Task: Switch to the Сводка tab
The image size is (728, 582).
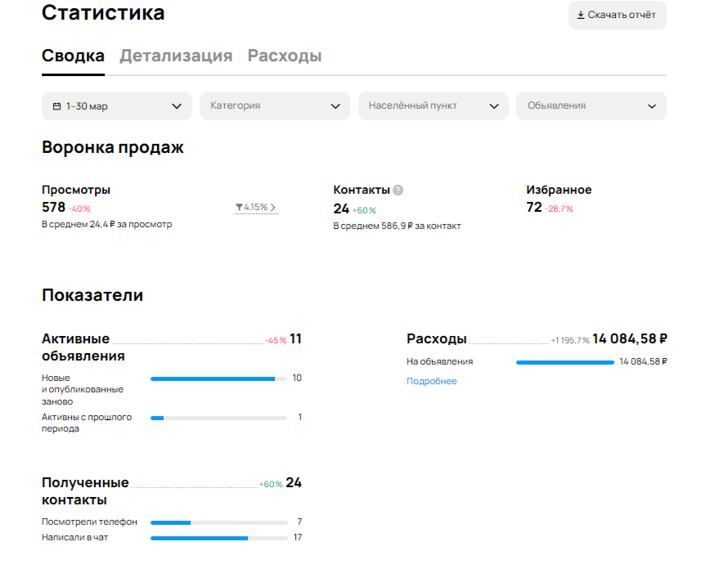Action: (x=73, y=56)
